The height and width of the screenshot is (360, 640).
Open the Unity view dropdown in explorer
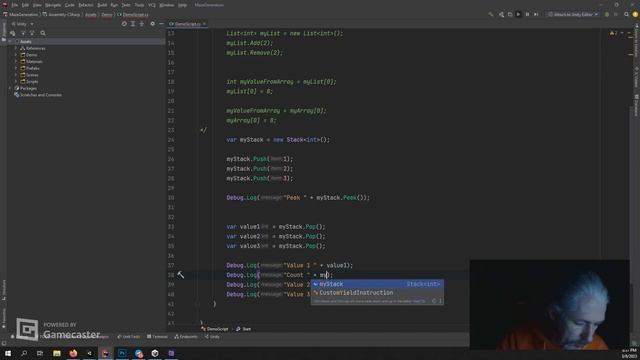point(23,24)
